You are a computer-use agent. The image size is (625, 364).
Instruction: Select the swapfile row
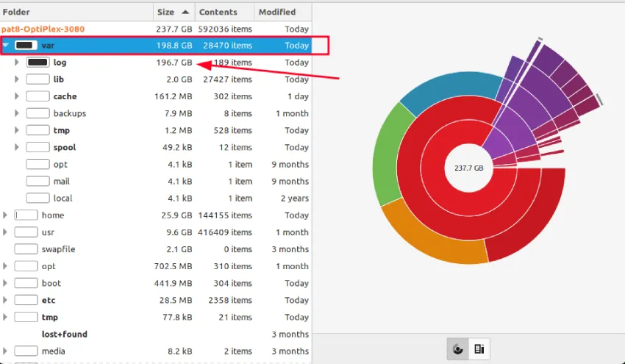point(156,249)
